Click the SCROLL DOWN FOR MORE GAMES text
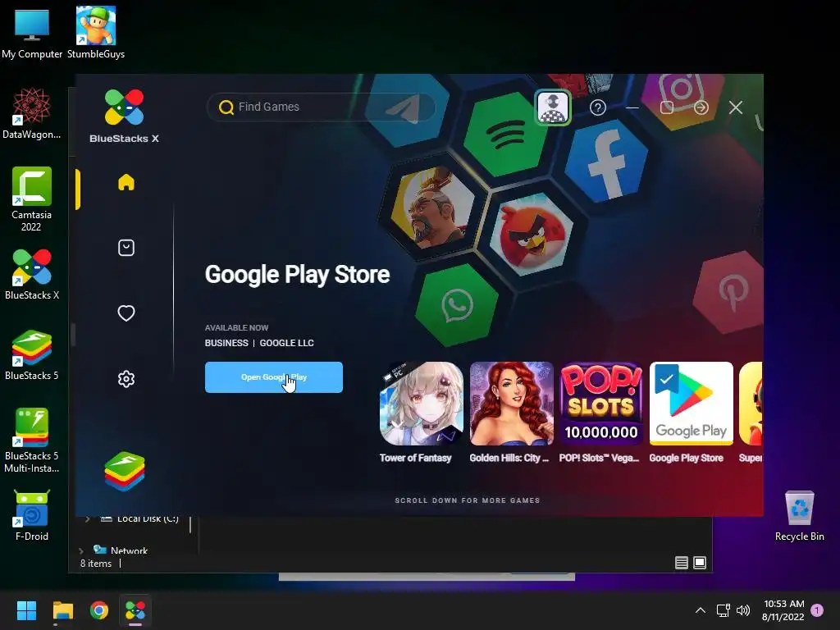This screenshot has width=840, height=630. click(467, 500)
